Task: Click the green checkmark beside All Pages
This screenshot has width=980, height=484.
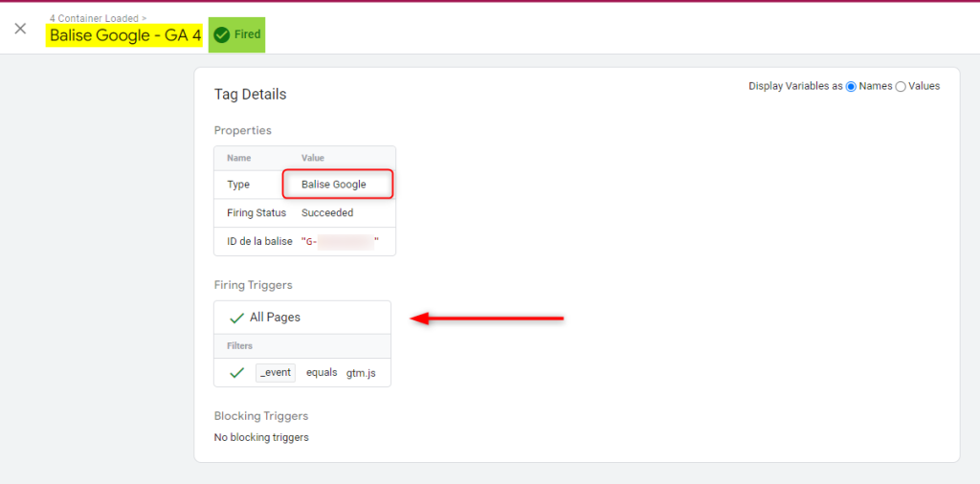Action: point(236,318)
